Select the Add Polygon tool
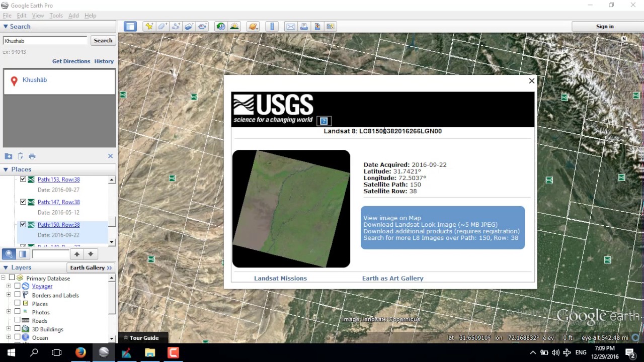Viewport: 644px width, 362px height. (163, 27)
